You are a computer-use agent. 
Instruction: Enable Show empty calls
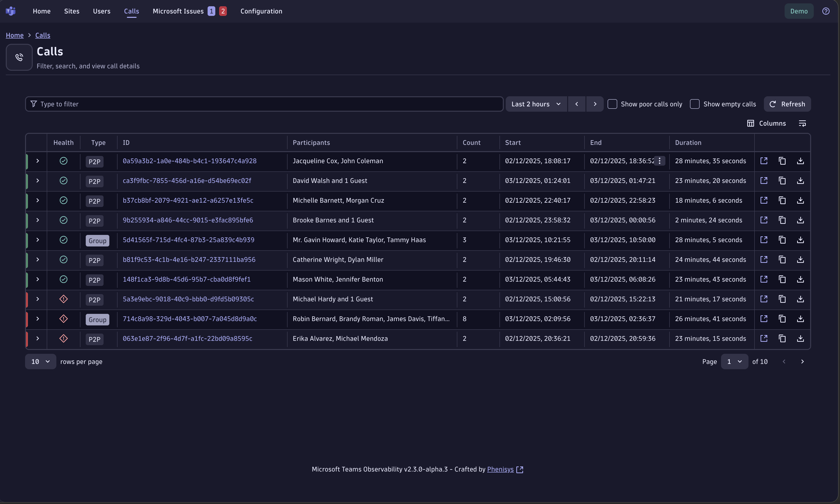[695, 104]
